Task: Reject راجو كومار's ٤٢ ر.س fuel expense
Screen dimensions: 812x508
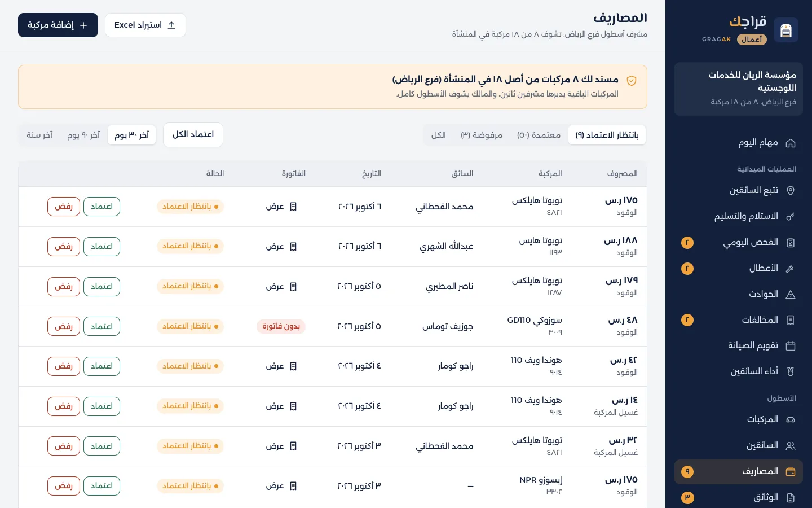Action: pyautogui.click(x=64, y=366)
